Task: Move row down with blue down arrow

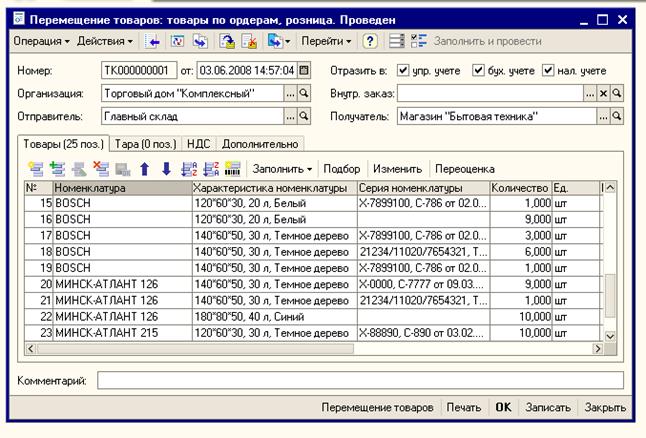Action: click(166, 169)
